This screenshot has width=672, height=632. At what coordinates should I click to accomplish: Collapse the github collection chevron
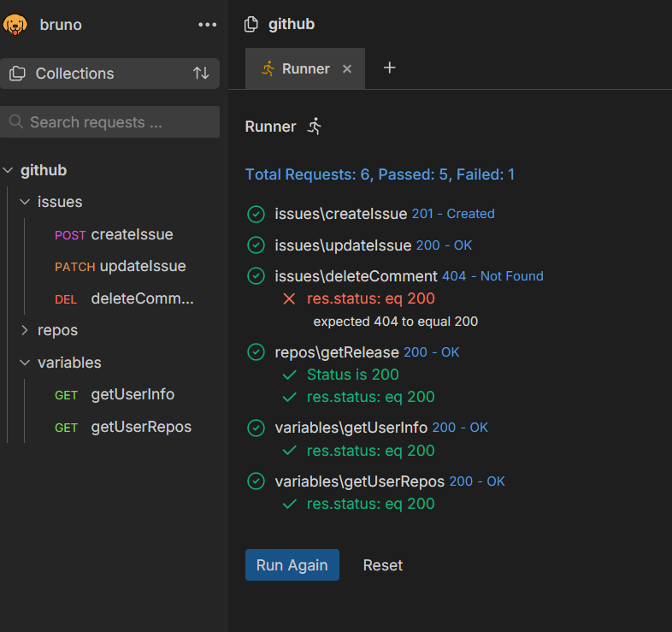[9, 171]
